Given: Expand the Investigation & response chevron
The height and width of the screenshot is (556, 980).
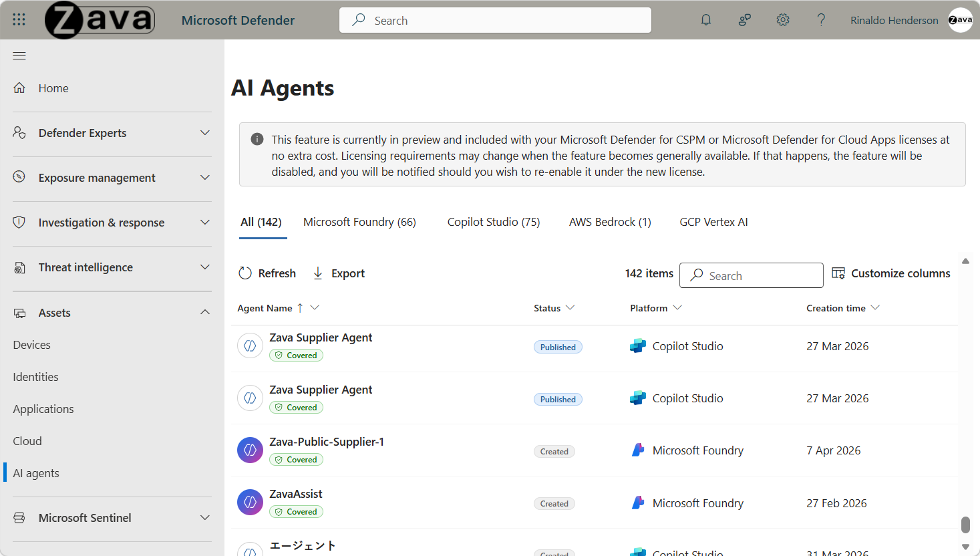Looking at the screenshot, I should tap(205, 223).
